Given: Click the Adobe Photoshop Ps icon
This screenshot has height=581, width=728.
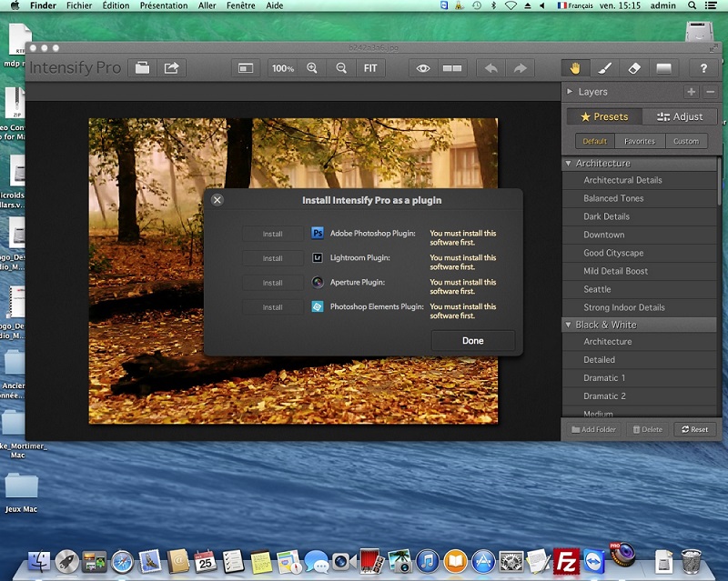Looking at the screenshot, I should [x=318, y=233].
